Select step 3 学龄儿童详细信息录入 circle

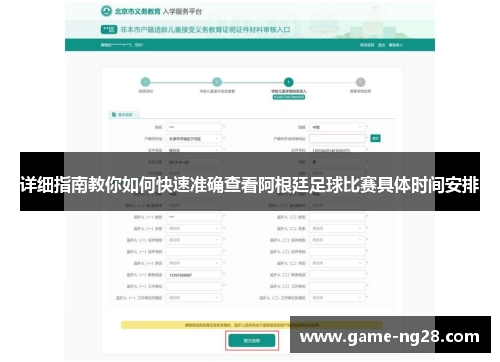289,82
